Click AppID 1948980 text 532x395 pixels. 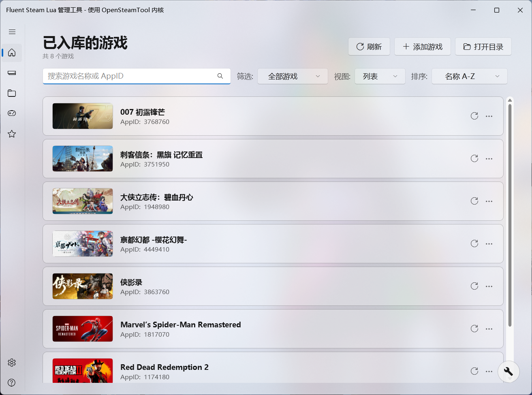tap(145, 207)
